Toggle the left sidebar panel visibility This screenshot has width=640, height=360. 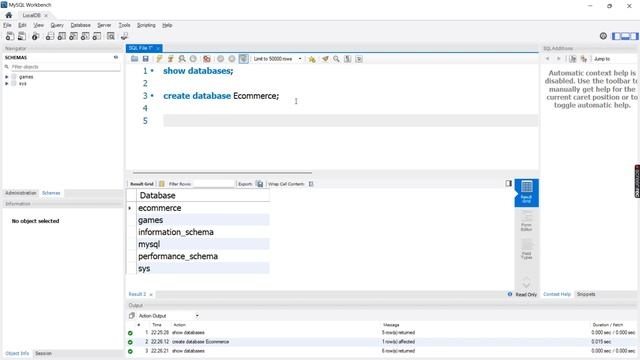616,36
